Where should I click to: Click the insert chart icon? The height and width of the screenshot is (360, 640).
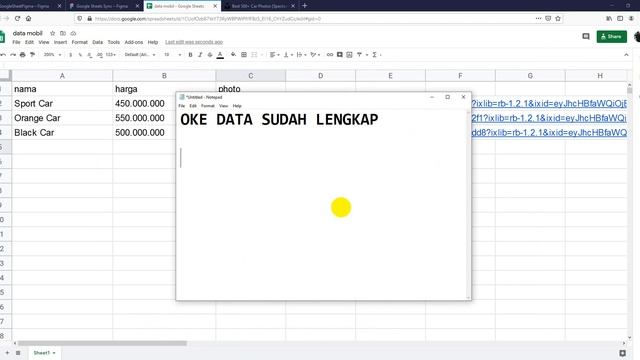pos(349,55)
